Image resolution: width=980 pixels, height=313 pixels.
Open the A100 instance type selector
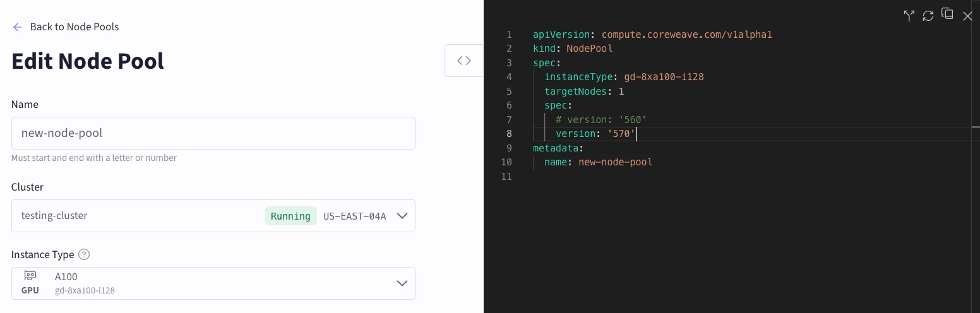213,283
